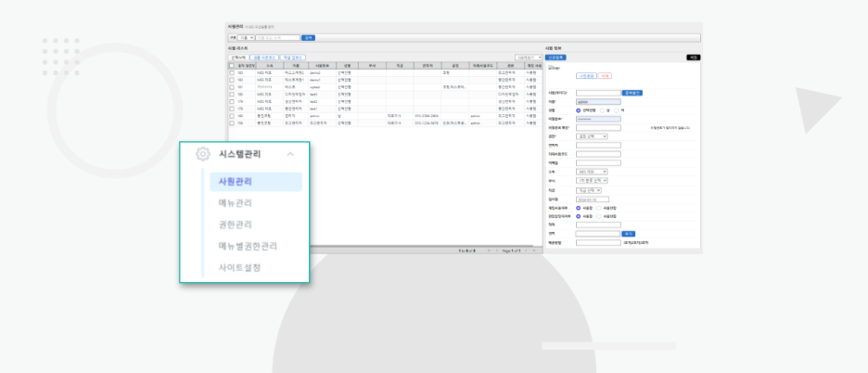Tick the select-all checkbox in grid header
The width and height of the screenshot is (868, 373).
pos(232,65)
